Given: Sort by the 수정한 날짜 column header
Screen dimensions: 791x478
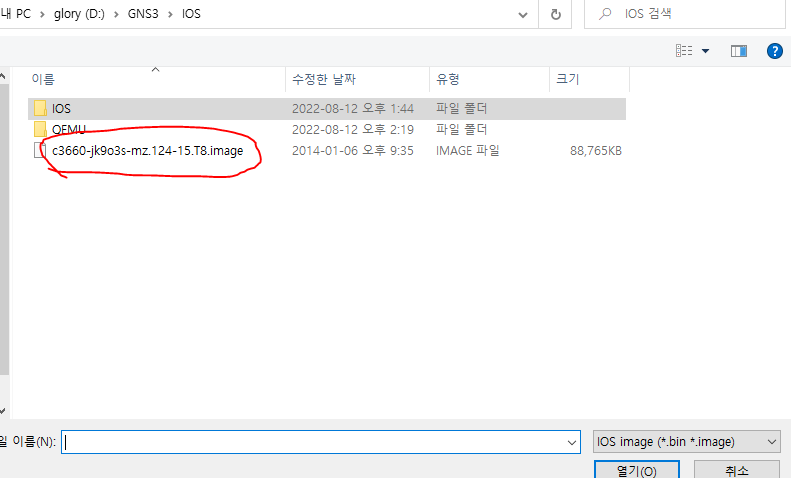Looking at the screenshot, I should (x=357, y=79).
